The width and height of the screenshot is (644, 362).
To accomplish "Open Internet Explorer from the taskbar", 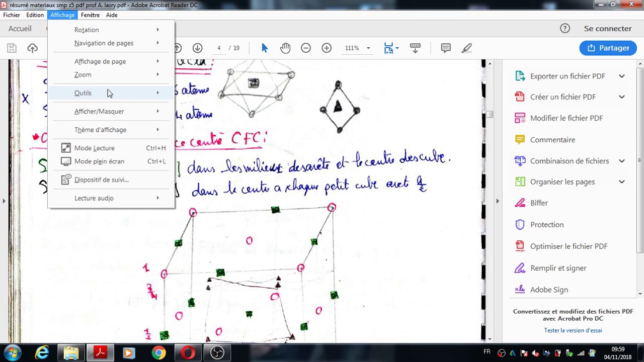I will pos(42,353).
